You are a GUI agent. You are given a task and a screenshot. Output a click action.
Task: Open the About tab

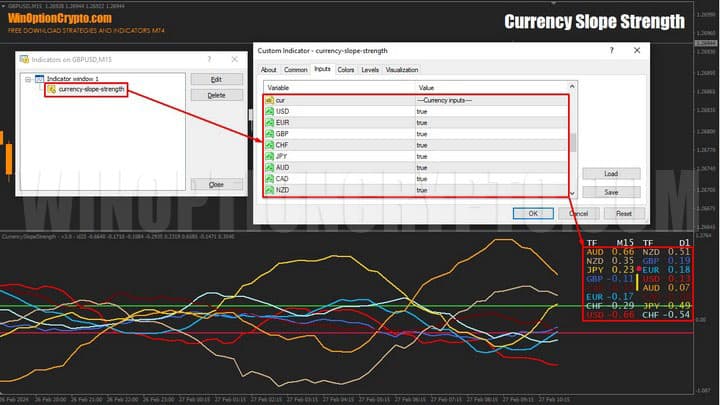click(x=269, y=70)
